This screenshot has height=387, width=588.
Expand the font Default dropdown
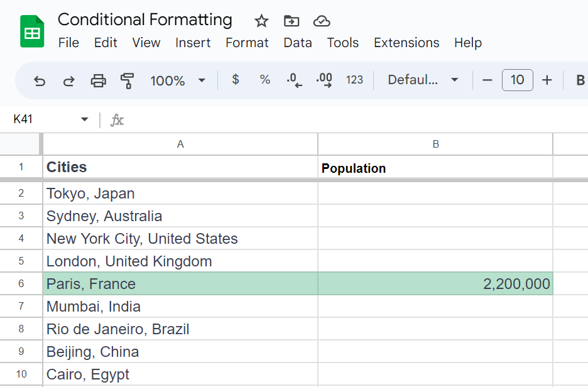(x=423, y=80)
